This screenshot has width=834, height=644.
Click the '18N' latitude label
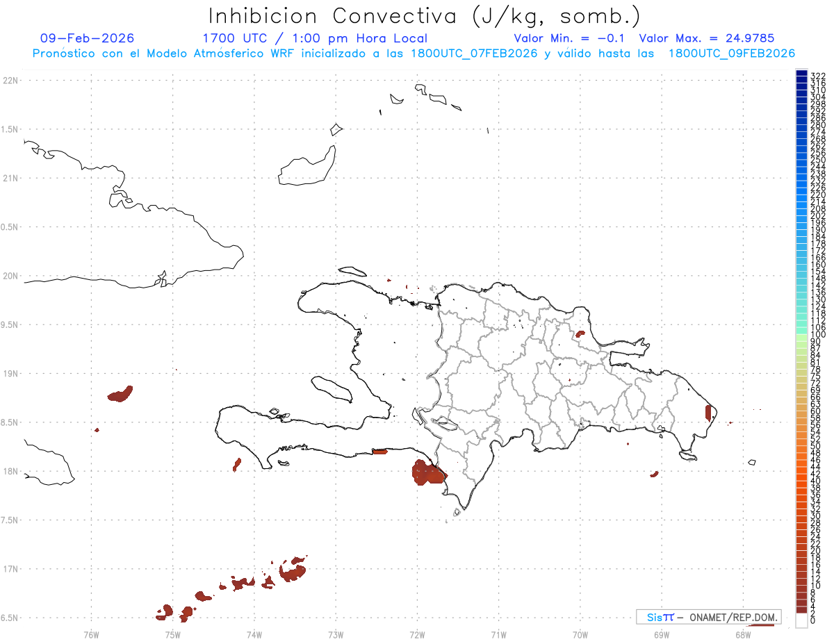click(10, 472)
